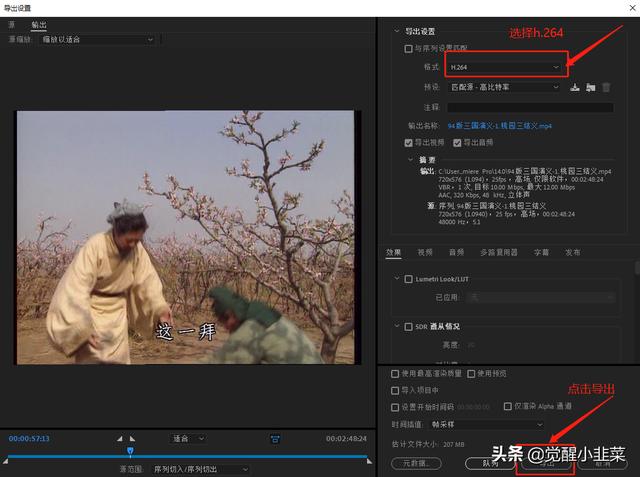
Task: Click the estimated file size 207 MB text
Action: [454, 444]
